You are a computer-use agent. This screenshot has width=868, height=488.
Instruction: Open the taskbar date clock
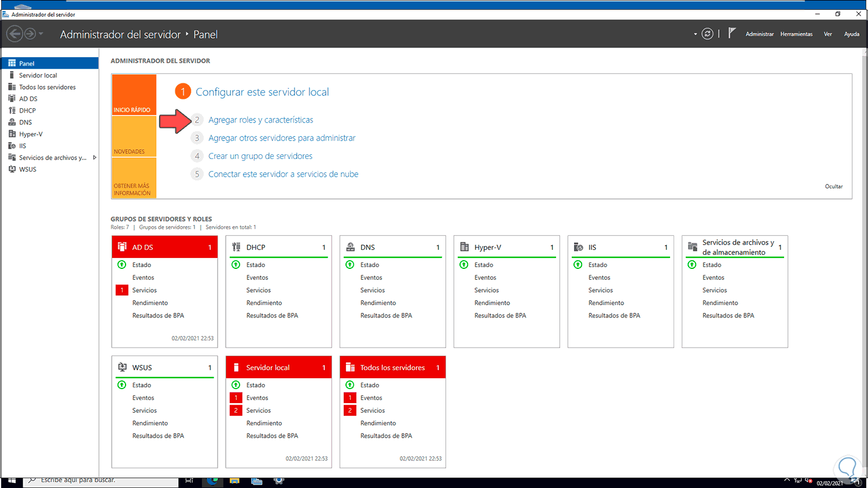pos(830,483)
